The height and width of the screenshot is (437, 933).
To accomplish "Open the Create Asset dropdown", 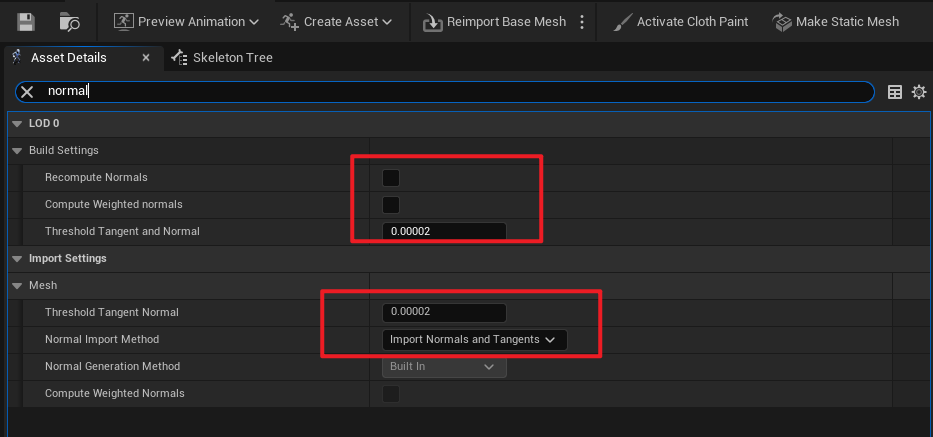I will (336, 21).
